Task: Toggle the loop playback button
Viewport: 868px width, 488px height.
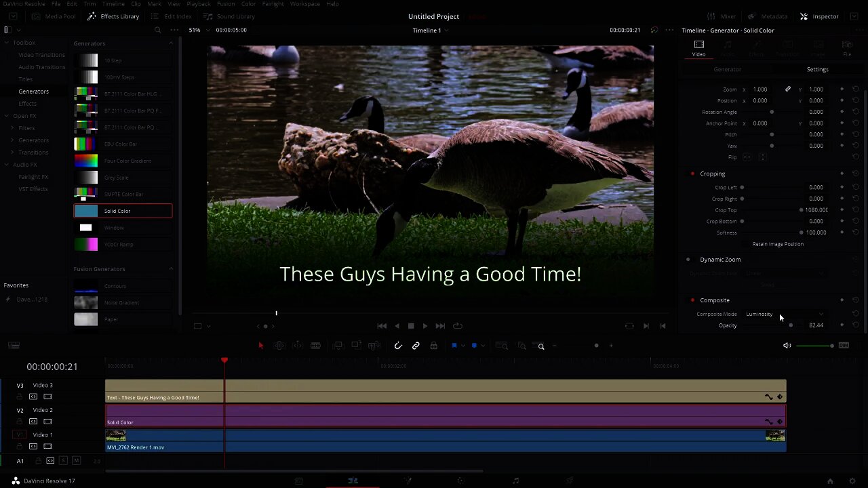Action: [x=458, y=326]
